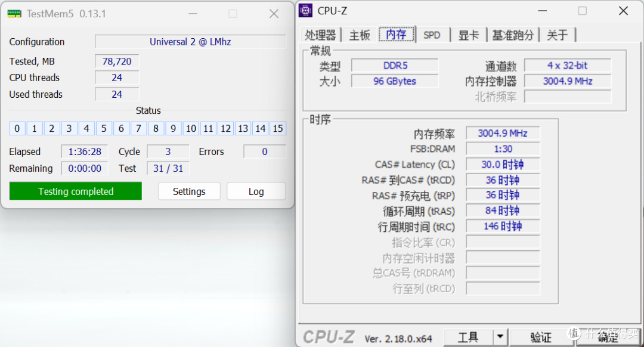The width and height of the screenshot is (644, 347).
Task: Close the TestMem5 window
Action: coord(274,14)
